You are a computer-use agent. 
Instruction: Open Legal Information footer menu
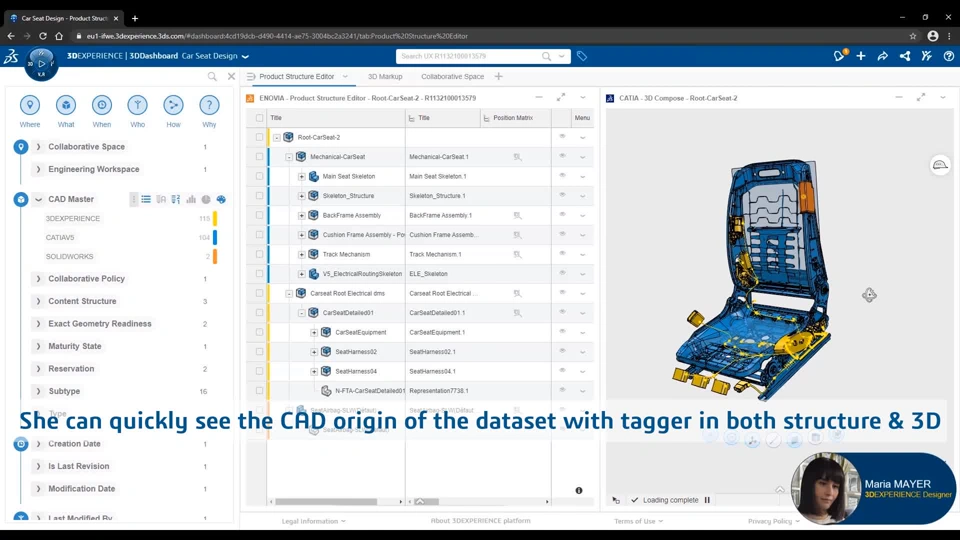(x=313, y=521)
